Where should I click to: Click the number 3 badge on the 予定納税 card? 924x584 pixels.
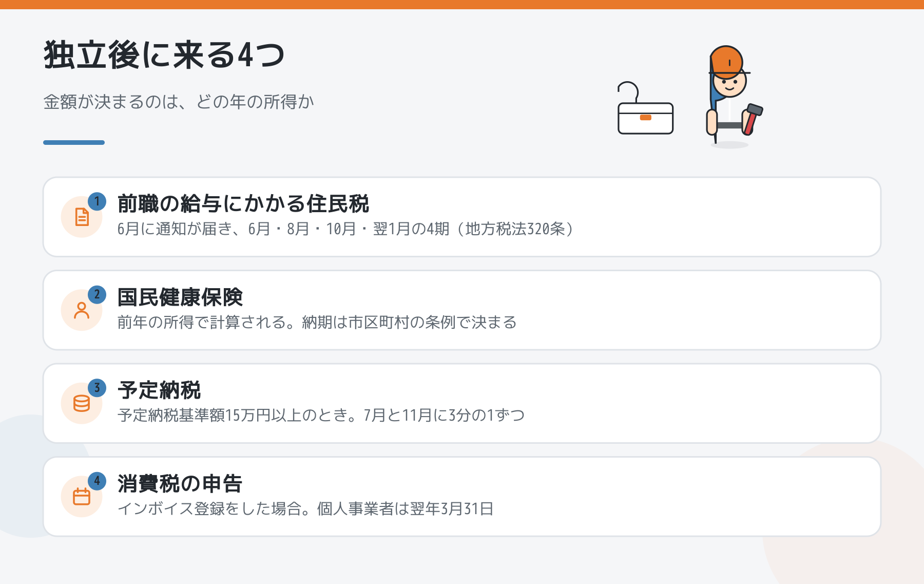(x=97, y=388)
